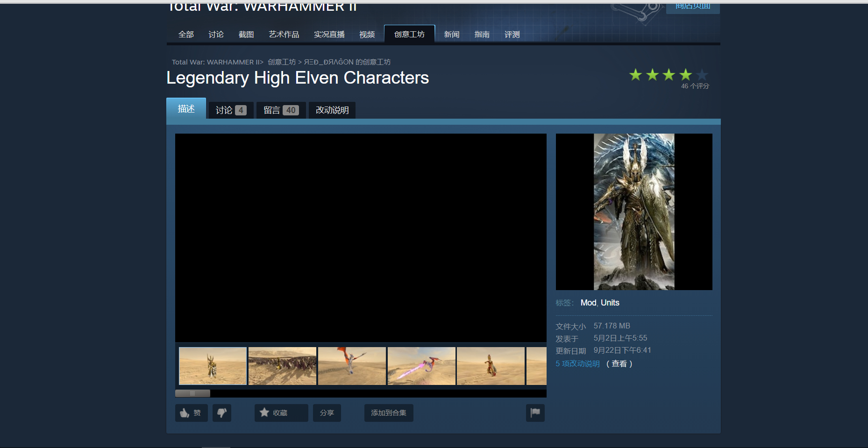868x448 pixels.
Task: Open the 评测 reviews tab
Action: click(512, 35)
